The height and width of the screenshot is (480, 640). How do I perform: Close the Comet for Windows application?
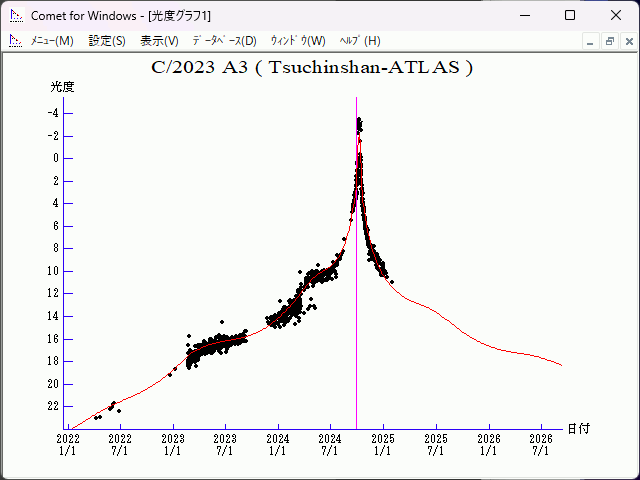615,16
